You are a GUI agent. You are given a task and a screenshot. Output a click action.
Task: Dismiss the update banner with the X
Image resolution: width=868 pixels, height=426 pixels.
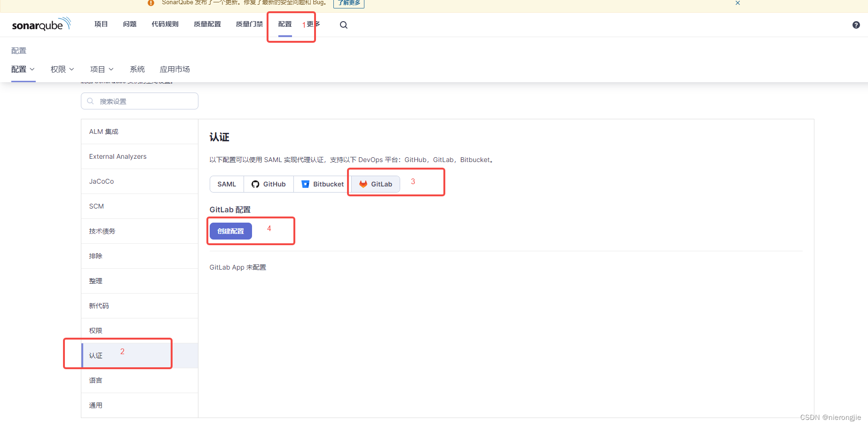pyautogui.click(x=738, y=3)
